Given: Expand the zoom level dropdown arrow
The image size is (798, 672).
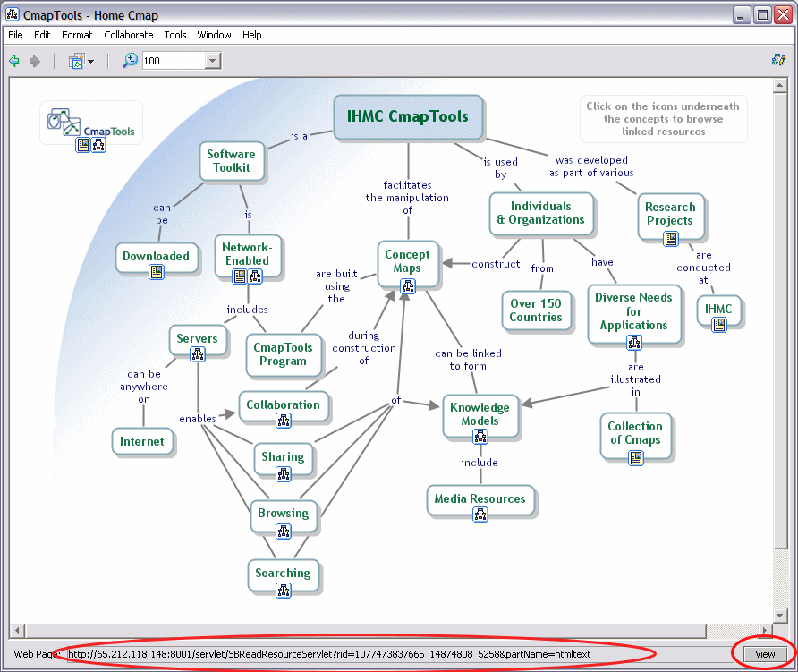Looking at the screenshot, I should [x=213, y=61].
